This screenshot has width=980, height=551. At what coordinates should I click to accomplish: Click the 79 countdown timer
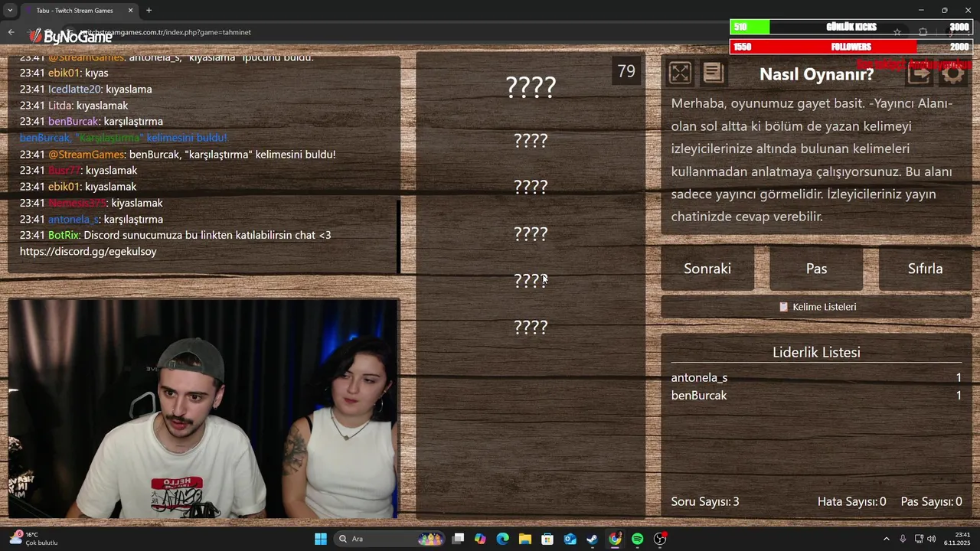[x=626, y=71]
